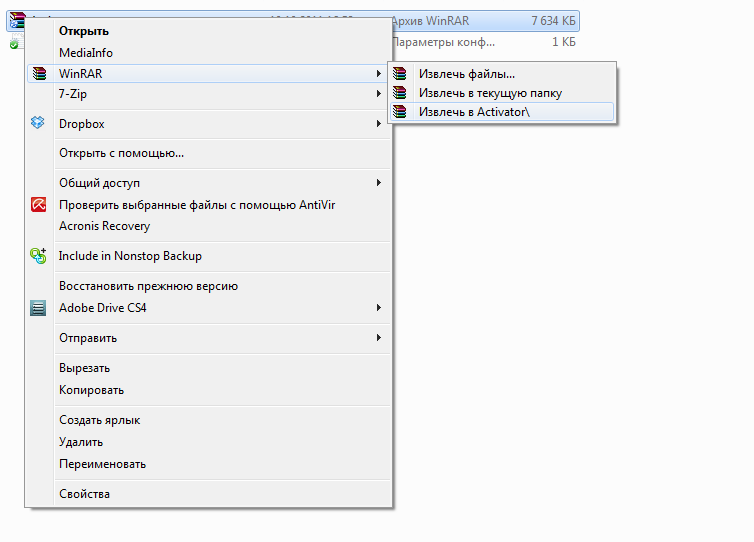The width and height of the screenshot is (754, 542).
Task: Select 'Проверить выбранные файлы с помощью AntiVir'
Action: pyautogui.click(x=197, y=205)
